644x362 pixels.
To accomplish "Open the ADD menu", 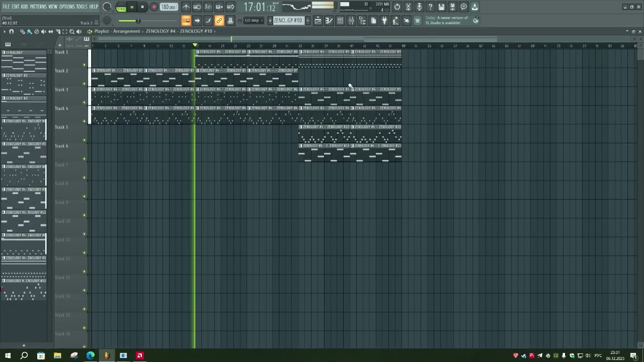I will (x=24, y=7).
